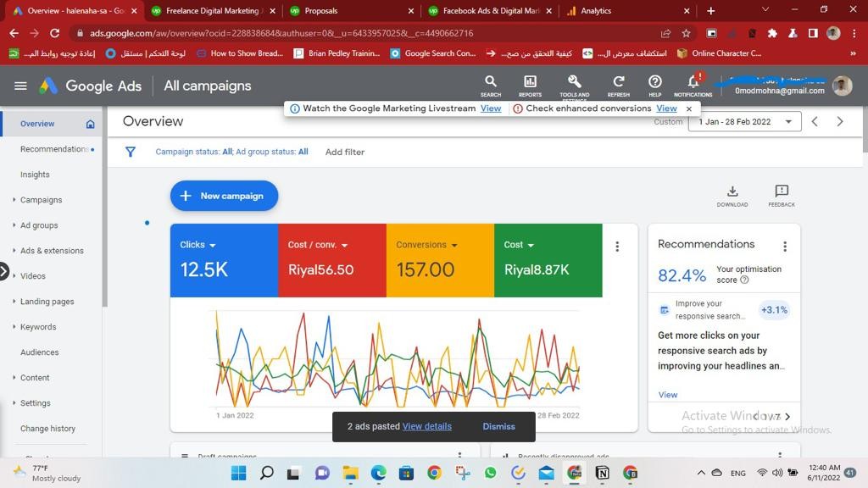The image size is (868, 488).
Task: Click View for enhanced conversions
Action: click(666, 108)
